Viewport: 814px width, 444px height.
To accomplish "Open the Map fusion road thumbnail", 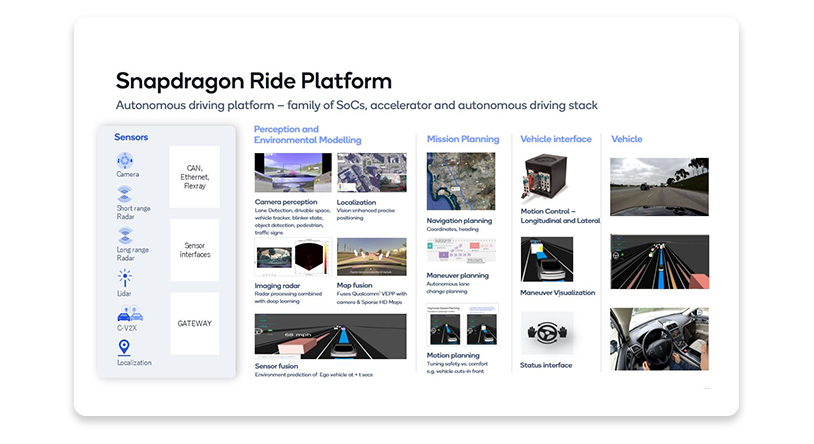I will tap(372, 257).
